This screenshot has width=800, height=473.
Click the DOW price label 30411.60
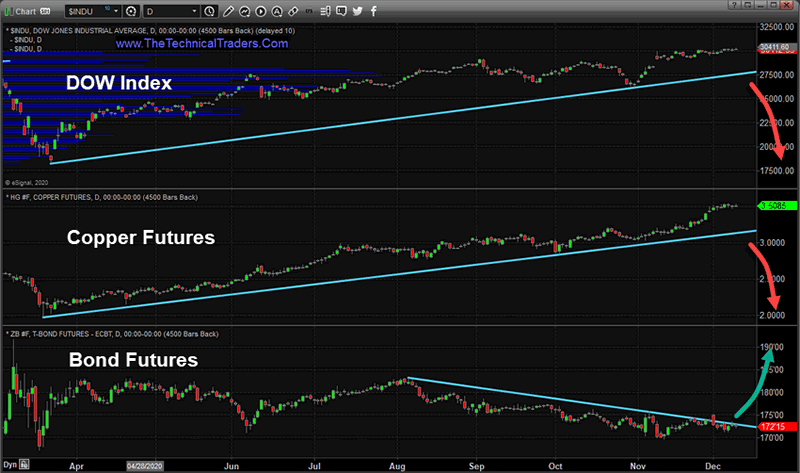click(x=777, y=47)
